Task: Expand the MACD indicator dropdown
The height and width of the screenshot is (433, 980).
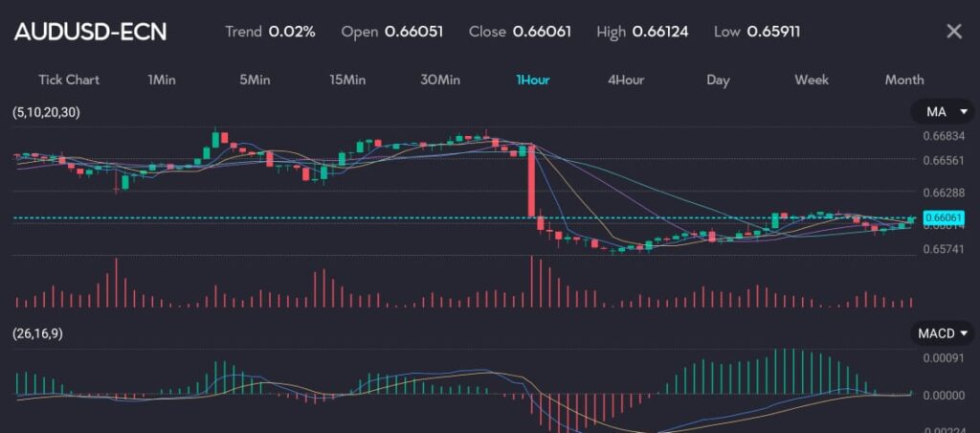Action: point(941,333)
